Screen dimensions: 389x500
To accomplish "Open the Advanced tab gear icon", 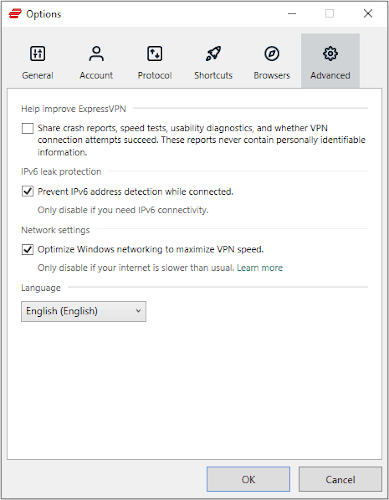I will tap(330, 54).
